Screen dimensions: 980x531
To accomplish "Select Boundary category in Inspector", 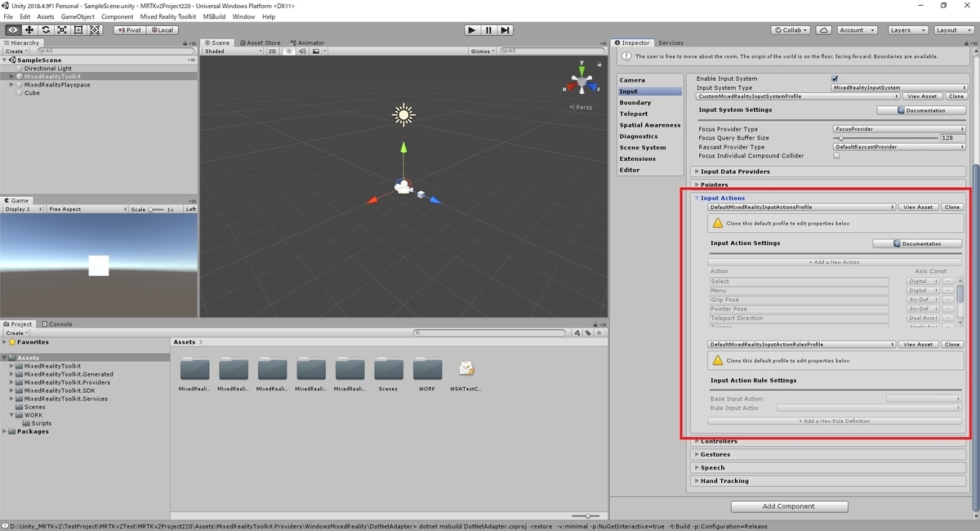I will [x=635, y=102].
